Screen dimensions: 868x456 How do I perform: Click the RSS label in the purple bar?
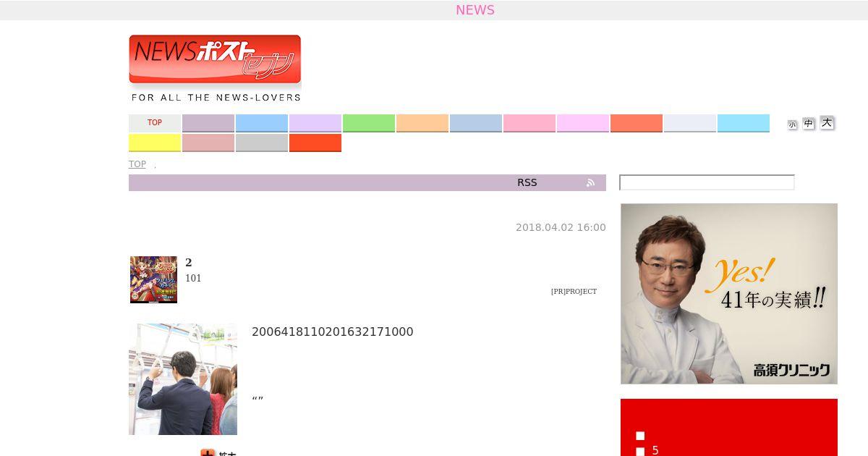point(527,182)
